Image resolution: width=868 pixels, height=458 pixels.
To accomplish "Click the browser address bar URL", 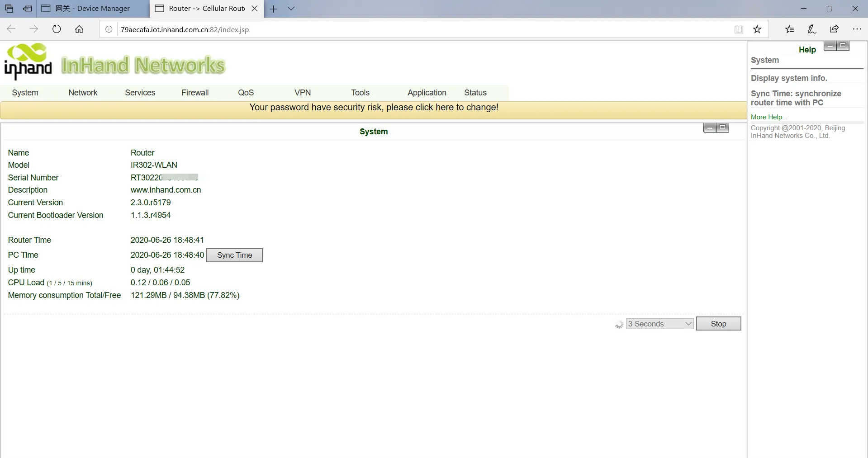I will click(x=185, y=30).
